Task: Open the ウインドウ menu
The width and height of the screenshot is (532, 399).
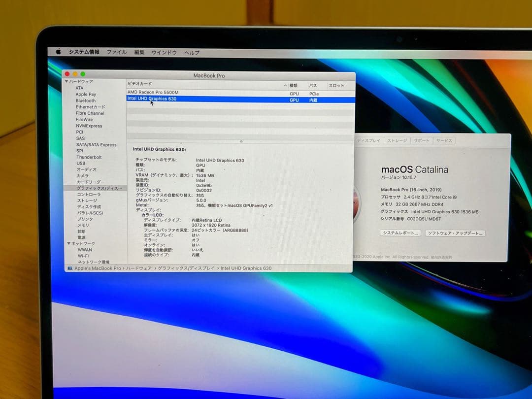Action: 164,53
